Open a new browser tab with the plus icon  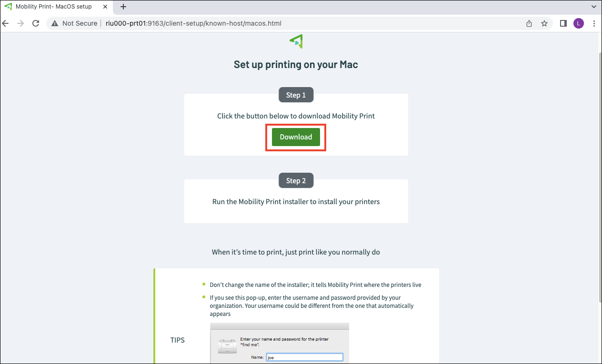pos(123,7)
